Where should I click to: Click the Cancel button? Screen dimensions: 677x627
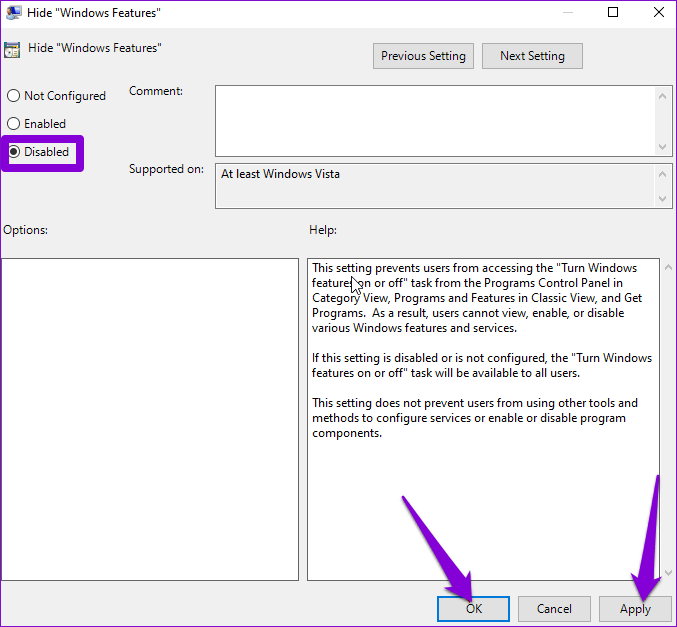(554, 608)
